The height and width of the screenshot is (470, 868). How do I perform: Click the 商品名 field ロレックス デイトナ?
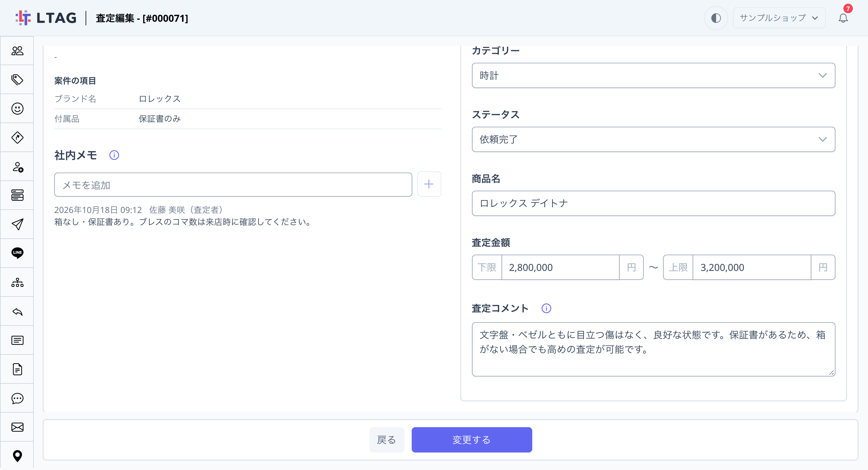click(x=653, y=203)
